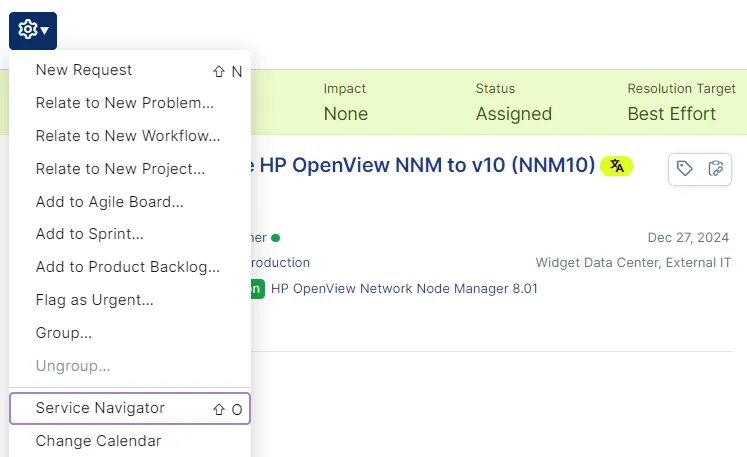The width and height of the screenshot is (747, 457).
Task: Choose Relate to New Project...
Action: click(x=130, y=169)
